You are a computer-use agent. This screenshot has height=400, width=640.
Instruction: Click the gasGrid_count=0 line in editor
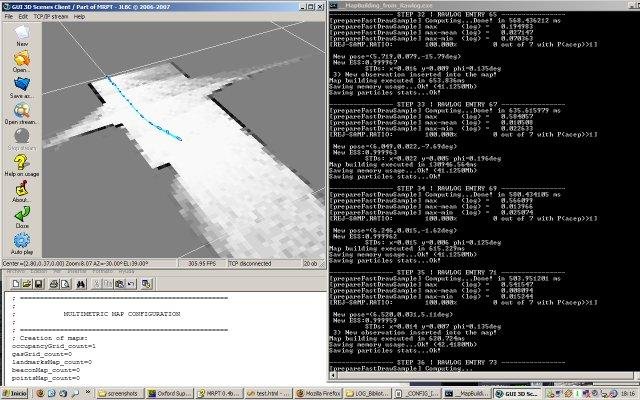point(42,354)
